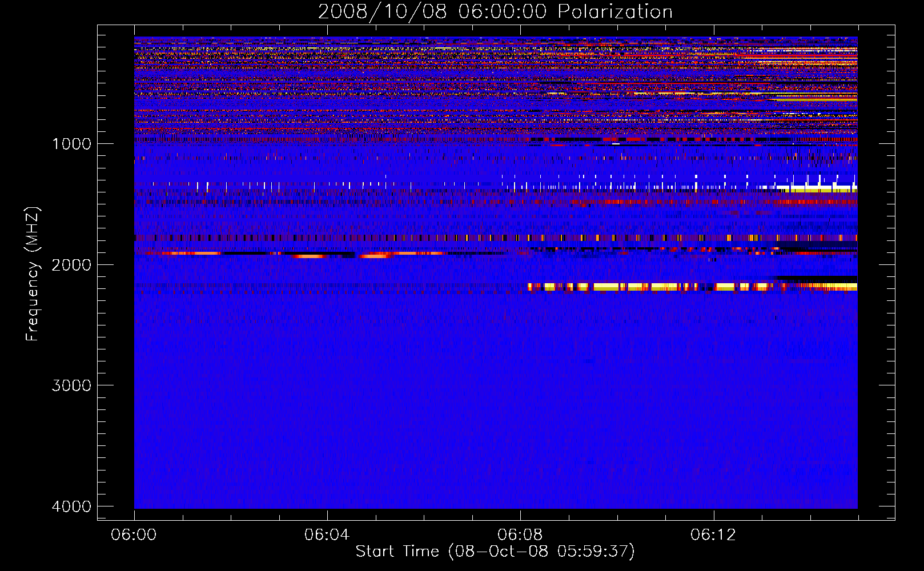The height and width of the screenshot is (571, 924).
Task: Click the 4000 frequency tick label
Action: 71,506
